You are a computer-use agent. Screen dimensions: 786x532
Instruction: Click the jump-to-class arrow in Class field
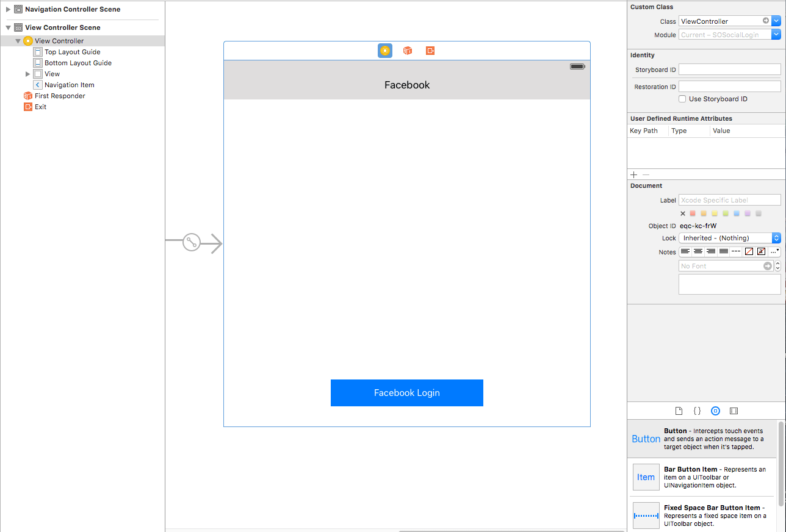pyautogui.click(x=766, y=21)
